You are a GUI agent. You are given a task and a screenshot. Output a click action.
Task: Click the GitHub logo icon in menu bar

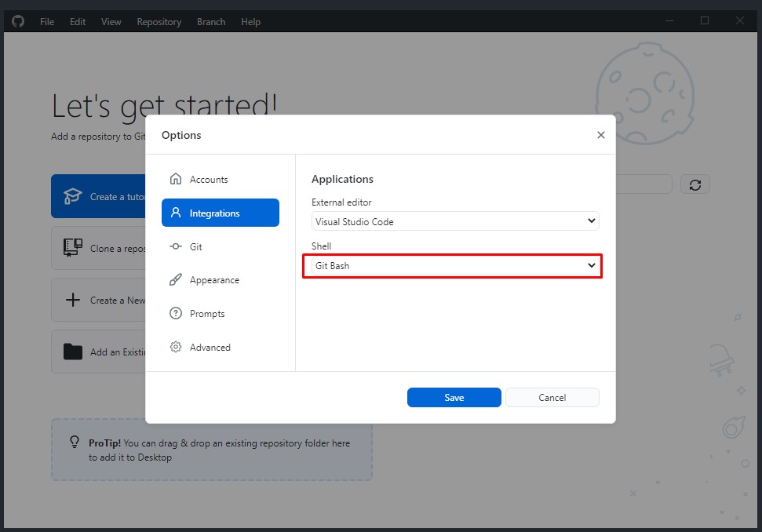tap(18, 21)
